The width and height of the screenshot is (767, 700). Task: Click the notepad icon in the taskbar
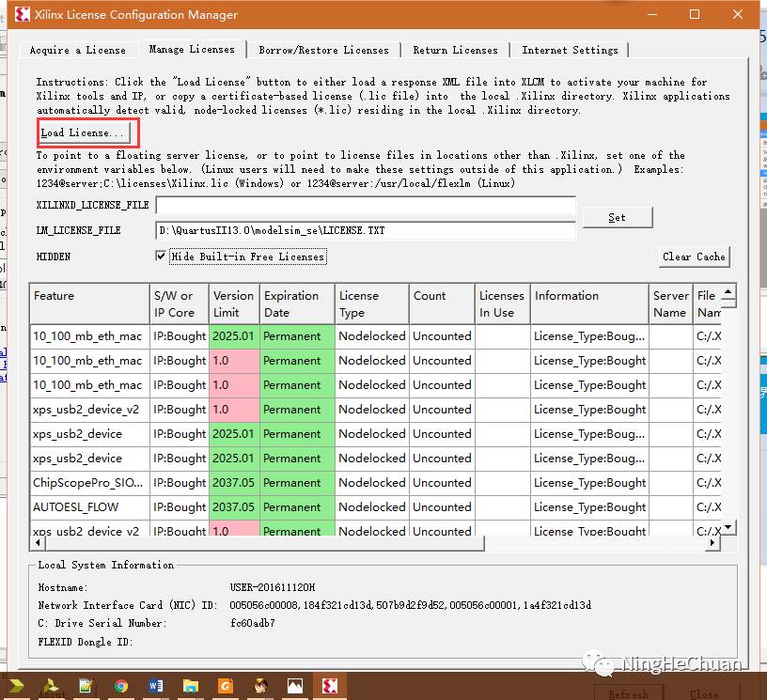(x=86, y=686)
